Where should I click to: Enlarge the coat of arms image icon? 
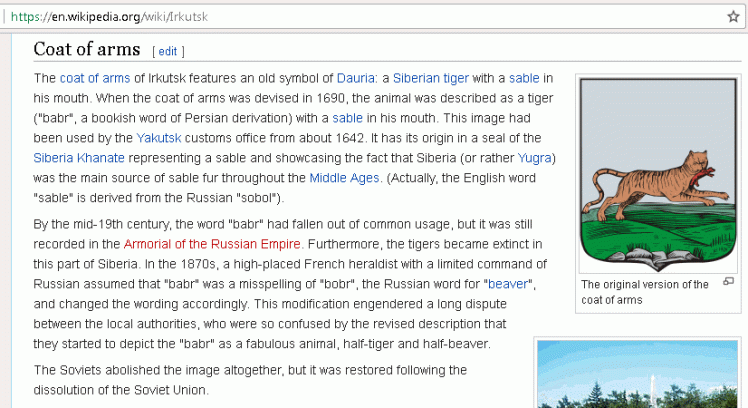pyautogui.click(x=728, y=282)
